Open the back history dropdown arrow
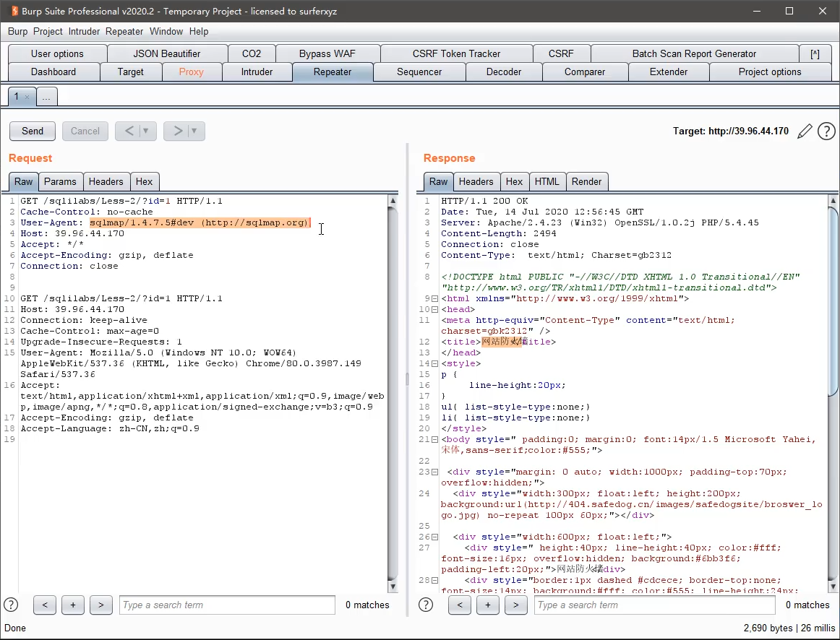Screen dimensions: 840x640 tap(146, 131)
